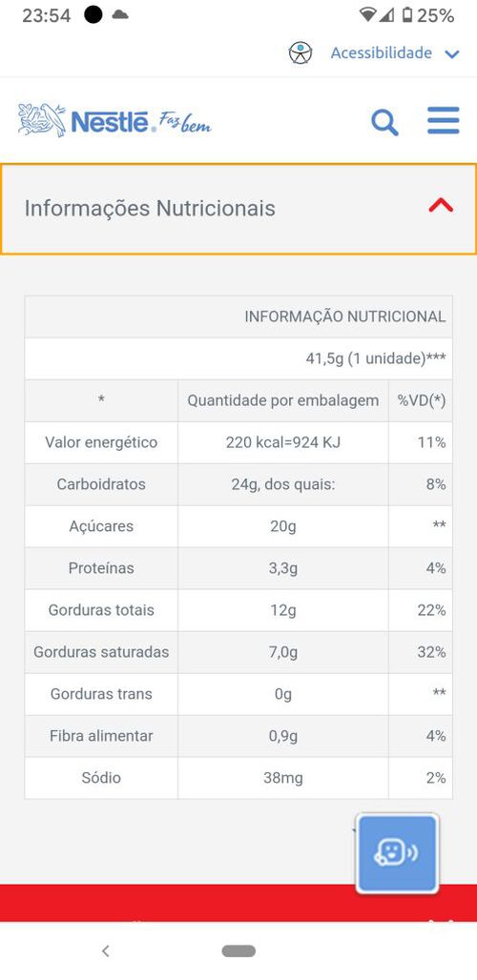The width and height of the screenshot is (477, 980).
Task: Tap the Android back arrow
Action: [x=106, y=951]
